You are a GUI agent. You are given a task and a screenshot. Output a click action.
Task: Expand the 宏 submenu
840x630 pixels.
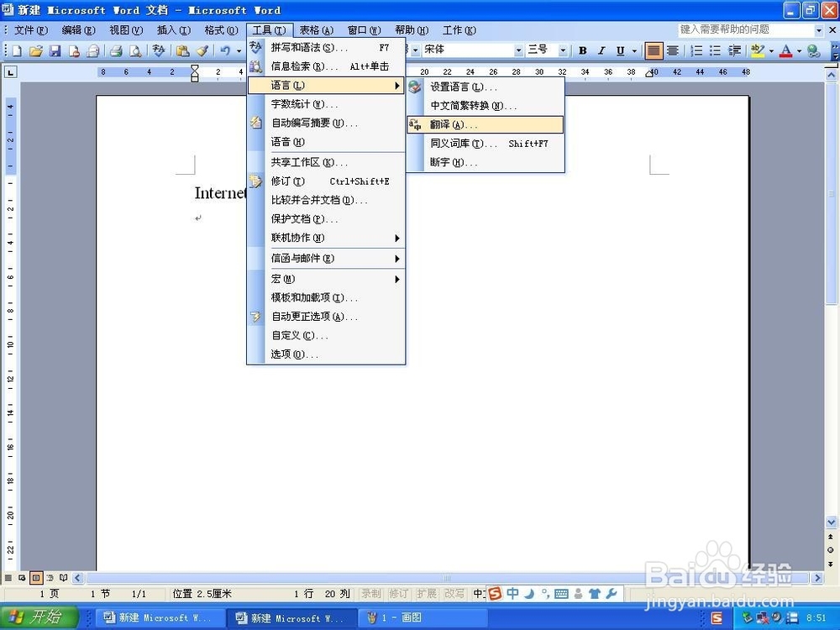click(326, 279)
